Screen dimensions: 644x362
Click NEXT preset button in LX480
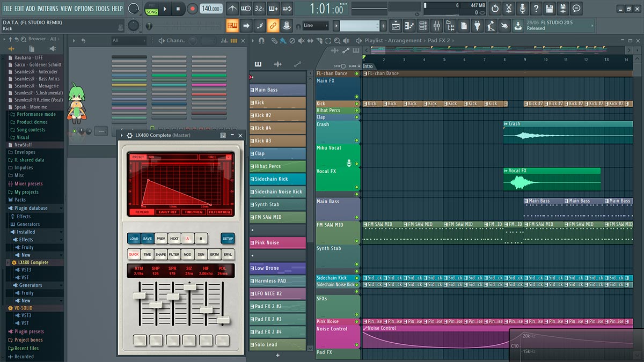[x=174, y=239]
